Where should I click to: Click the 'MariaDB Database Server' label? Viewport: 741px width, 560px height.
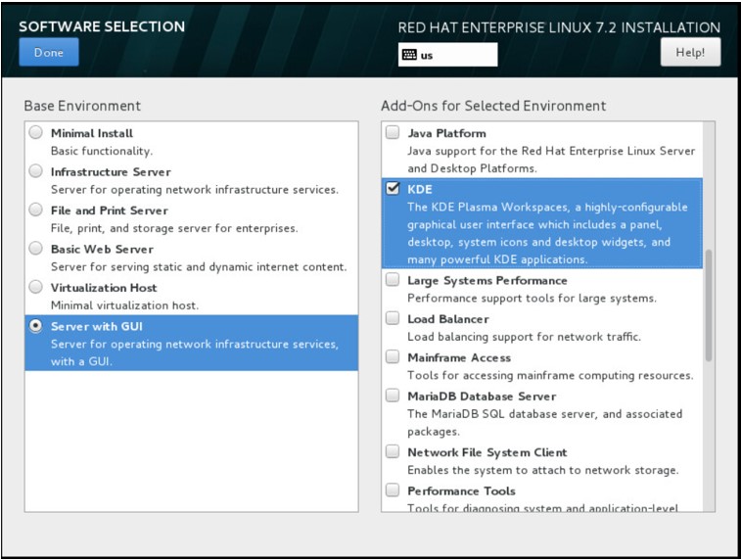click(482, 397)
